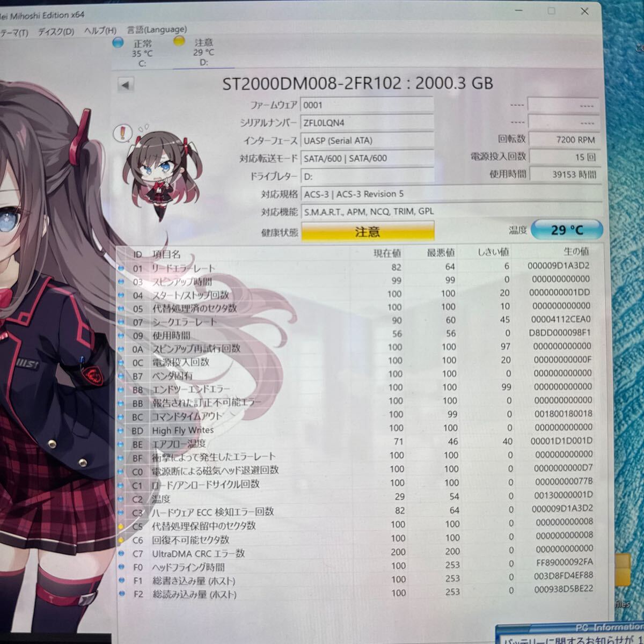The width and height of the screenshot is (644, 644).
Task: Click status dot for row B8 エンドツーエンドエラー
Action: tap(121, 389)
